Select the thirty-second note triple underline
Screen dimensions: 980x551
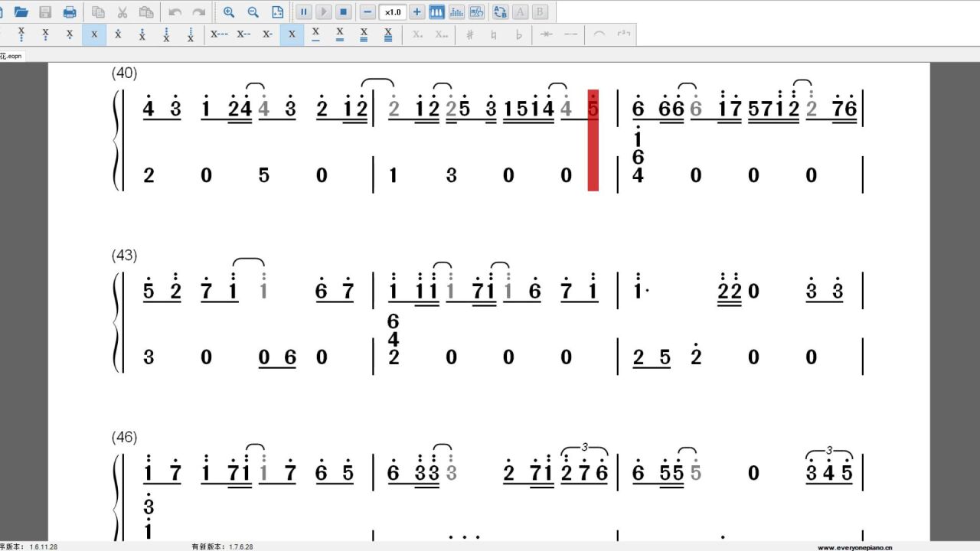364,34
